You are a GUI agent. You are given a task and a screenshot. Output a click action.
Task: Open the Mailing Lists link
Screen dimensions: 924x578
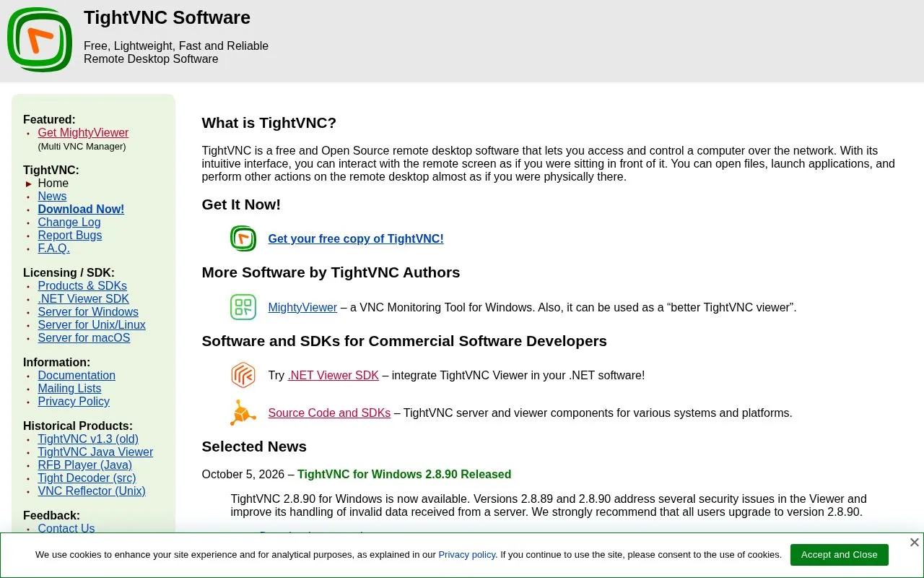69,389
